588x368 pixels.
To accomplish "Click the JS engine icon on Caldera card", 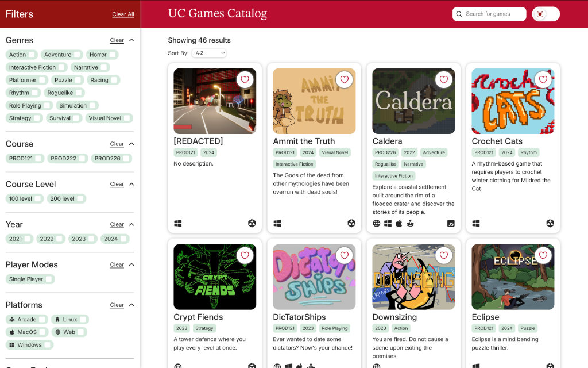I will coord(451,224).
